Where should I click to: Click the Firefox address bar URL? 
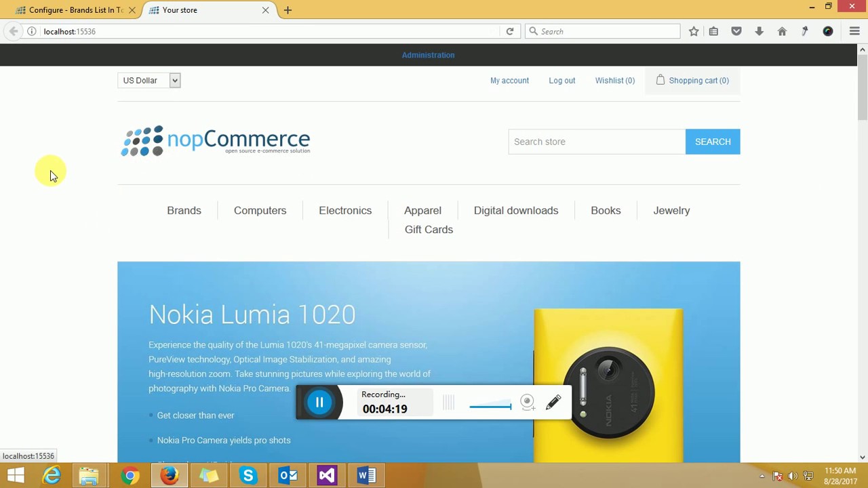coord(69,31)
